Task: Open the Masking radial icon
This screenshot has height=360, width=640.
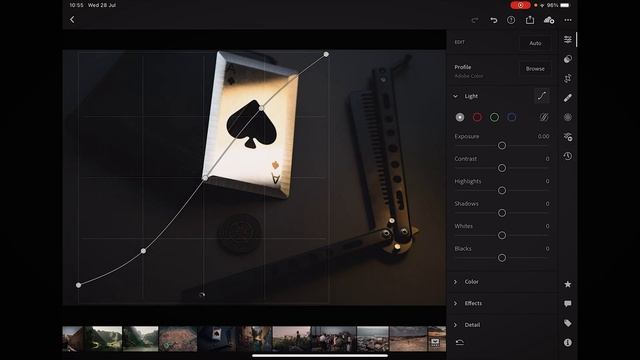Action: (x=568, y=118)
